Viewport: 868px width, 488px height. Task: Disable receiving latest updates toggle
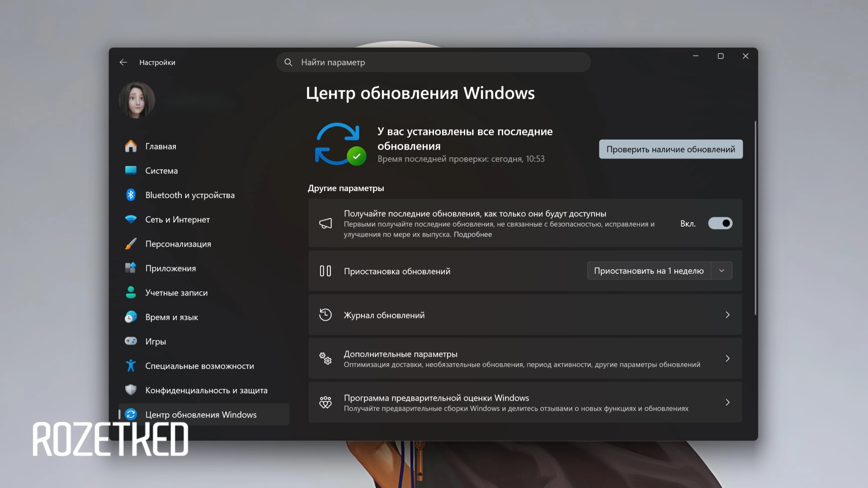coord(720,223)
